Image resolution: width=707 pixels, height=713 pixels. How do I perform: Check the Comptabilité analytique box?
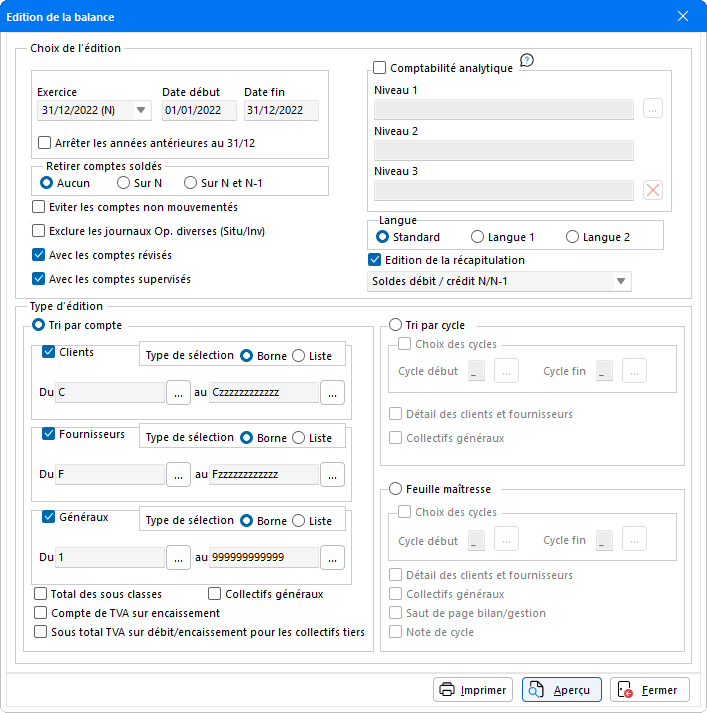pyautogui.click(x=380, y=68)
